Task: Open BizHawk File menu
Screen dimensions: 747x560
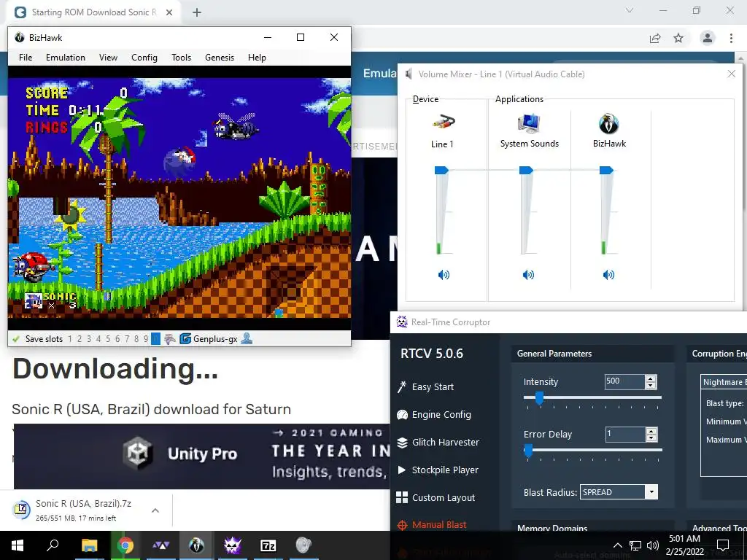Action: pos(26,58)
